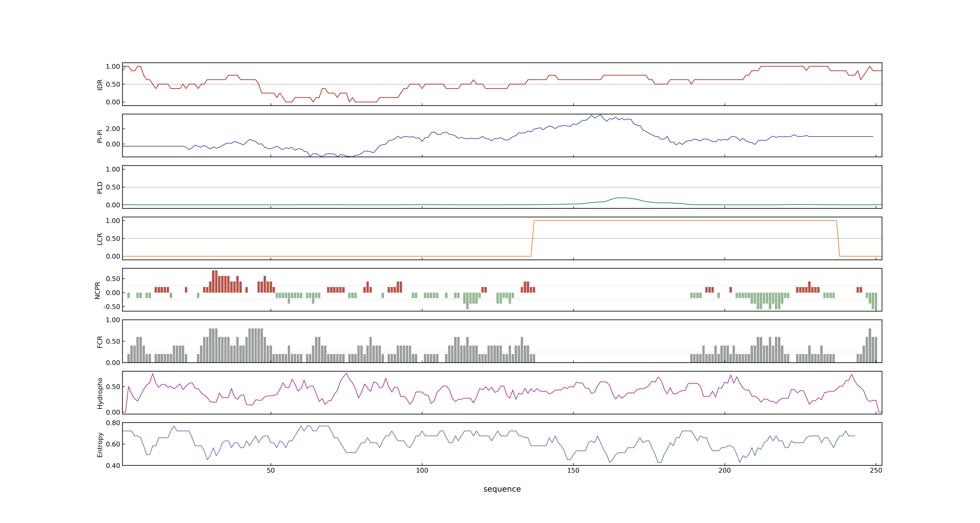This screenshot has height=523, width=980.
Task: Click the FCR axis label
Action: point(100,341)
